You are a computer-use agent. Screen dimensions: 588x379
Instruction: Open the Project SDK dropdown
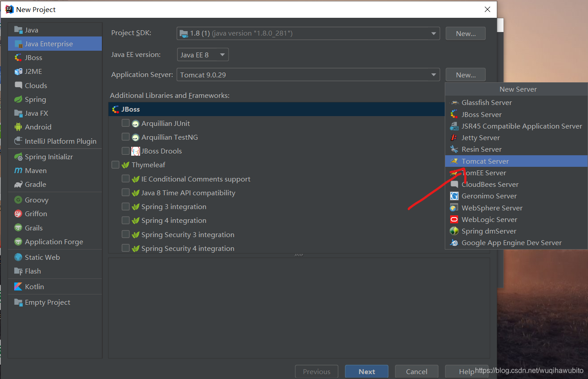coord(308,33)
